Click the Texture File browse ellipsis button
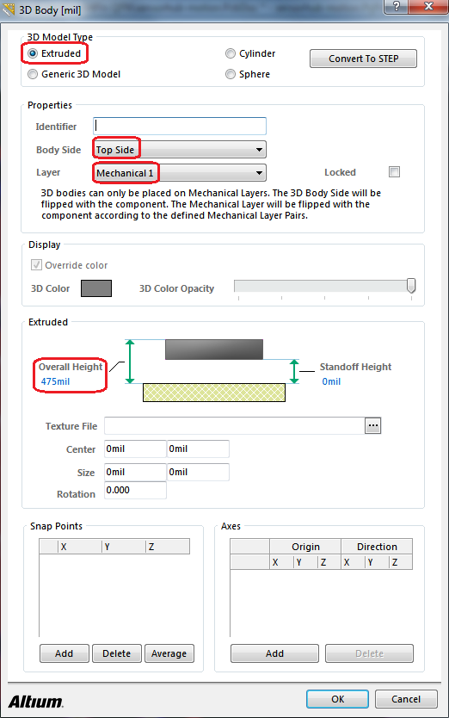 click(373, 426)
